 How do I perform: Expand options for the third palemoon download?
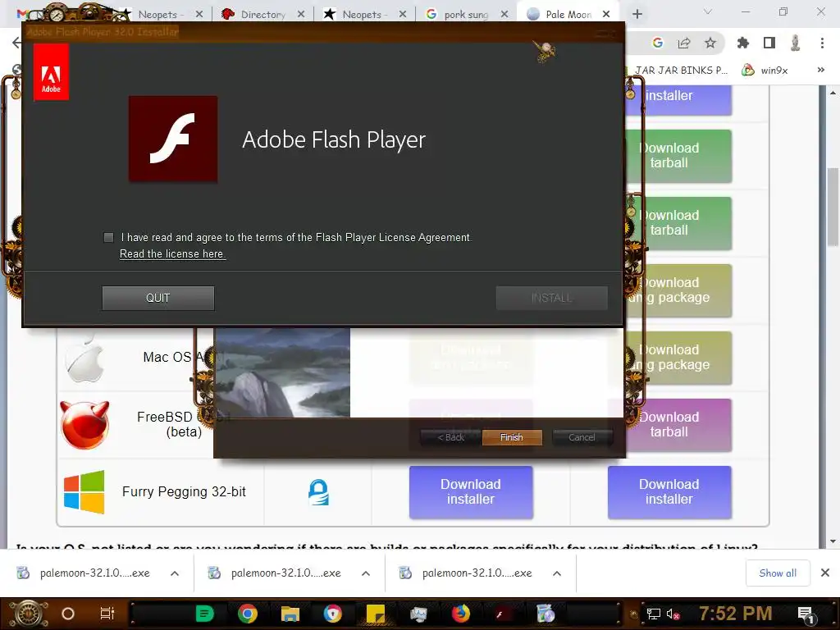coord(557,573)
